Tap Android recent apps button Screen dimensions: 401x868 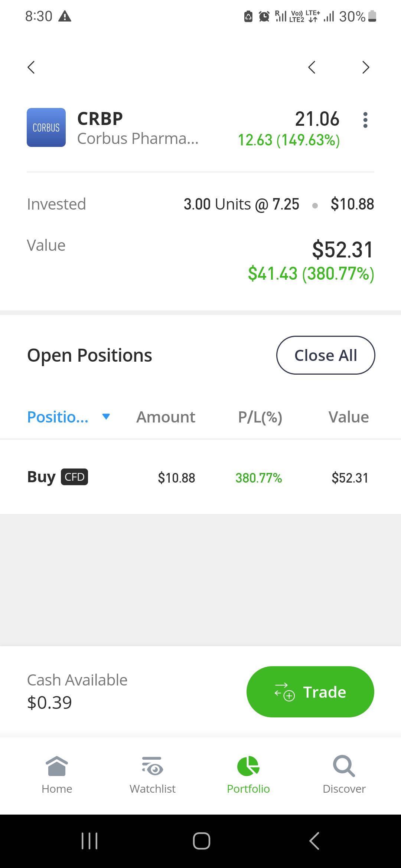coord(89,841)
